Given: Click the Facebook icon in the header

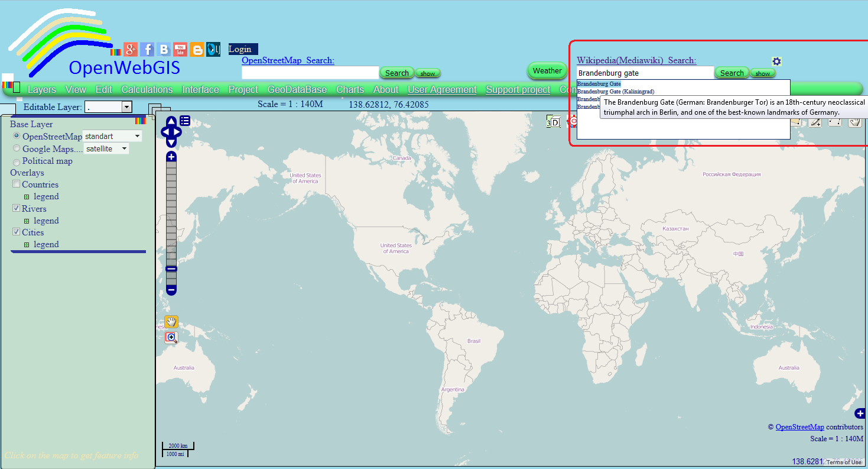Looking at the screenshot, I should pos(147,49).
